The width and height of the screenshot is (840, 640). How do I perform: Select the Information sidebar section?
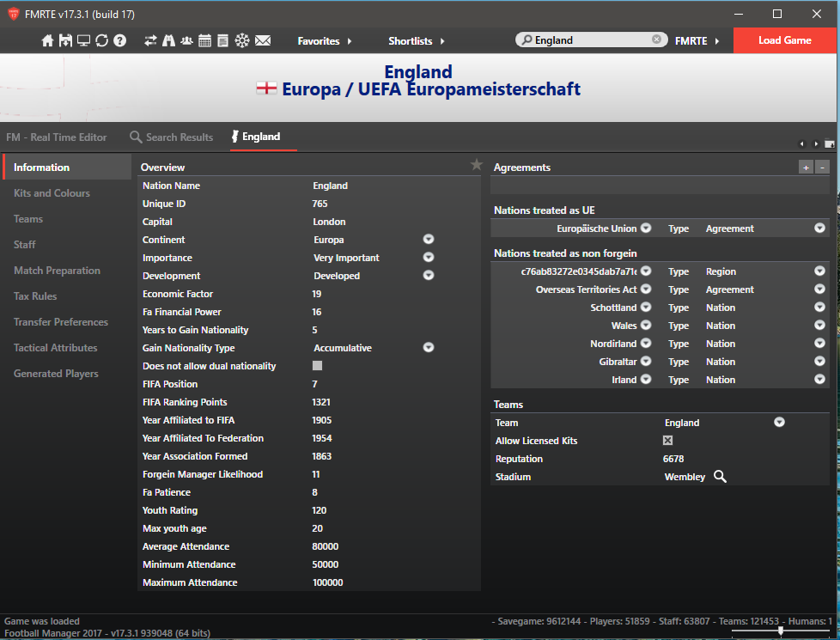[x=67, y=168]
